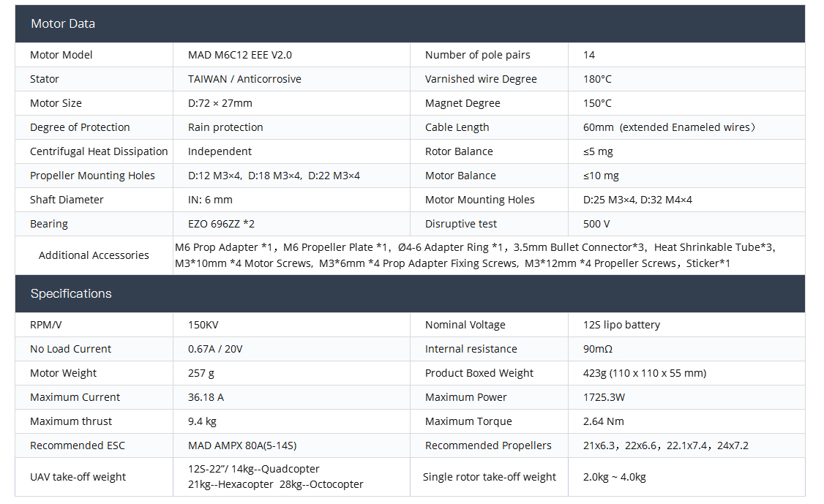Click the Internal resistance 90mΩ value
This screenshot has height=504, width=824.
pyautogui.click(x=598, y=349)
